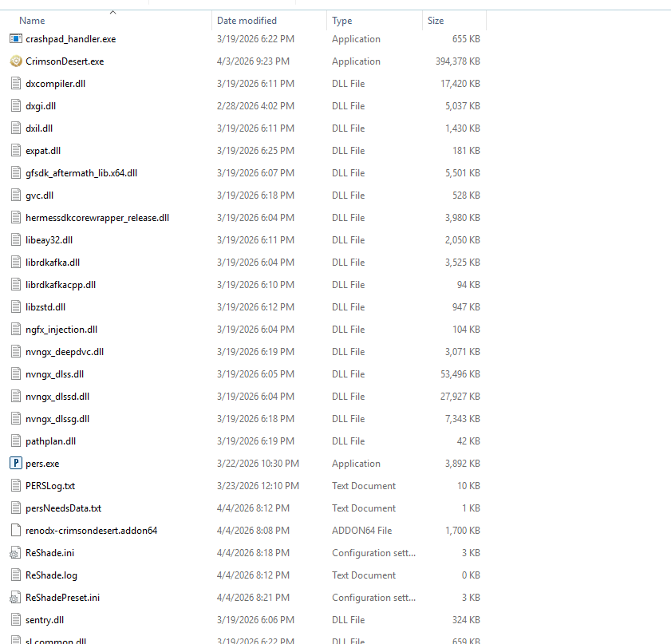This screenshot has height=644, width=671.
Task: Click the nvngx_dlssg.dll file icon
Action: click(16, 418)
